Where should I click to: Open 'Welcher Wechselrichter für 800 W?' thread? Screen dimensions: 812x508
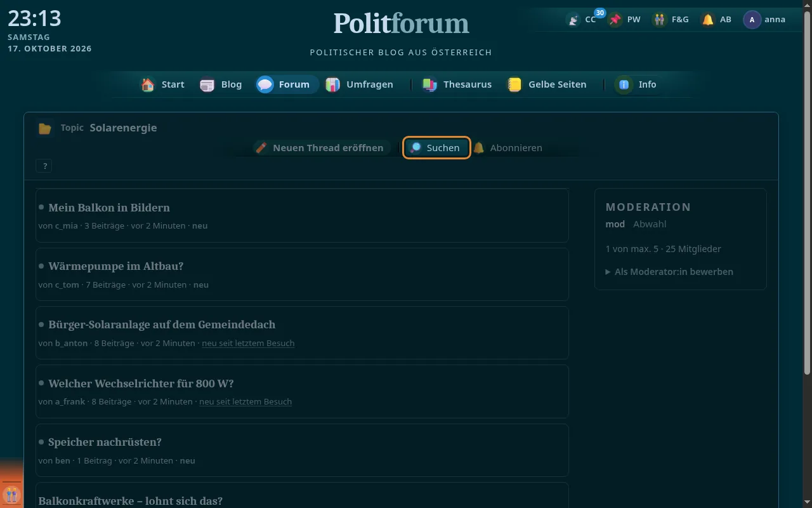point(141,384)
